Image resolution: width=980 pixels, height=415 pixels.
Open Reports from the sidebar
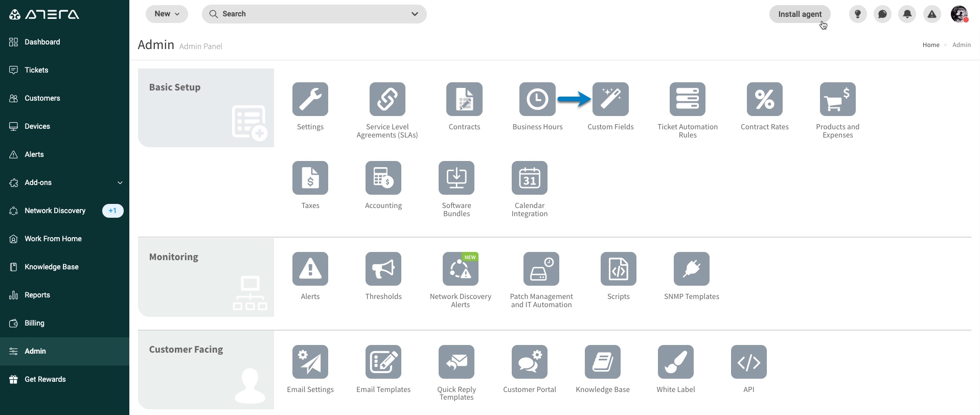pyautogui.click(x=65, y=295)
